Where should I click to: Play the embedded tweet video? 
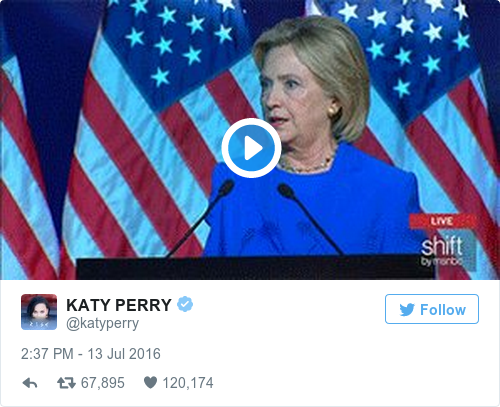tap(251, 148)
